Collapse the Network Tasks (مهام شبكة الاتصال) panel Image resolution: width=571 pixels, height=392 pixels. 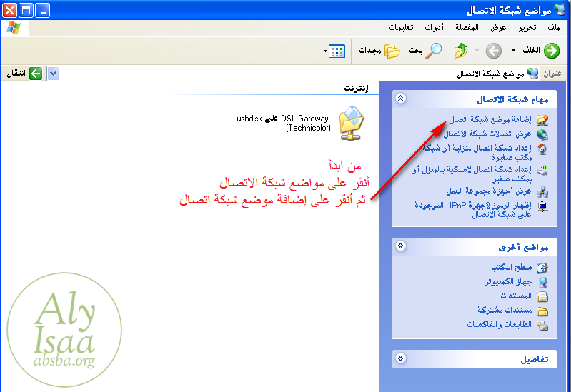[x=401, y=99]
